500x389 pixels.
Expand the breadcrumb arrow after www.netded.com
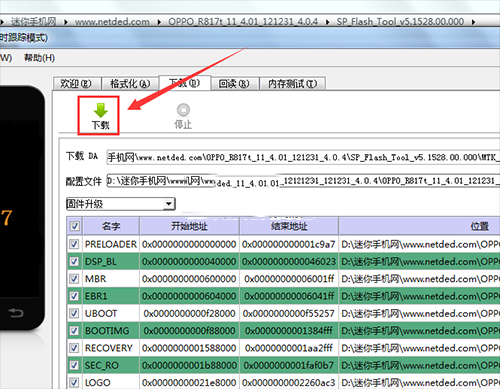(159, 22)
